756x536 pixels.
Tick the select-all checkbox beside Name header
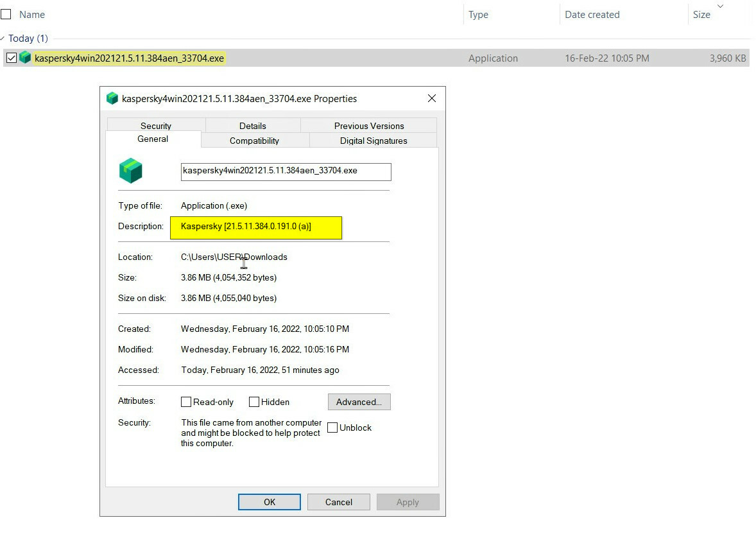6,15
